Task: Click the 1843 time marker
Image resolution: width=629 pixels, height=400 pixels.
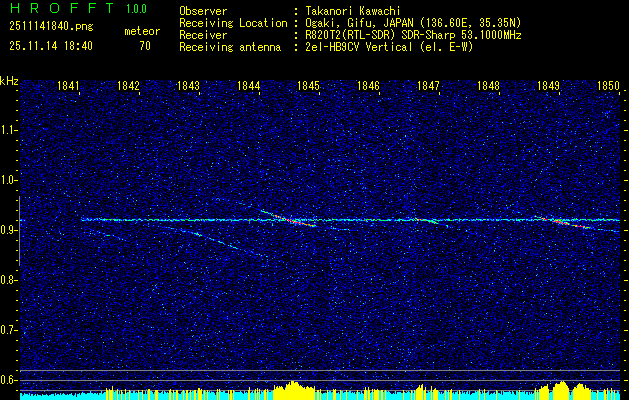Action: 189,86
